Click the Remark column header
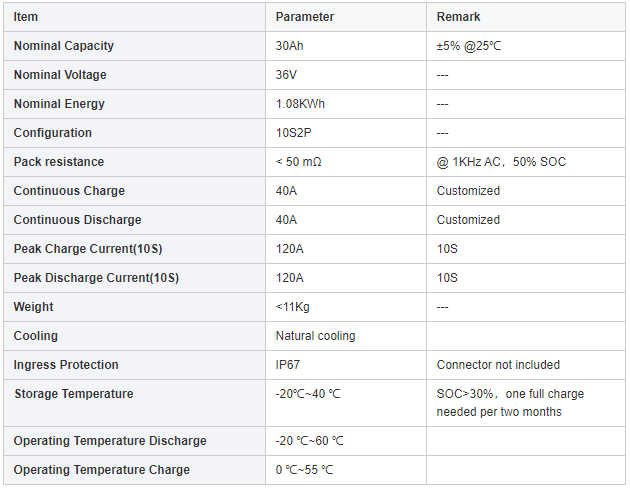 point(458,17)
